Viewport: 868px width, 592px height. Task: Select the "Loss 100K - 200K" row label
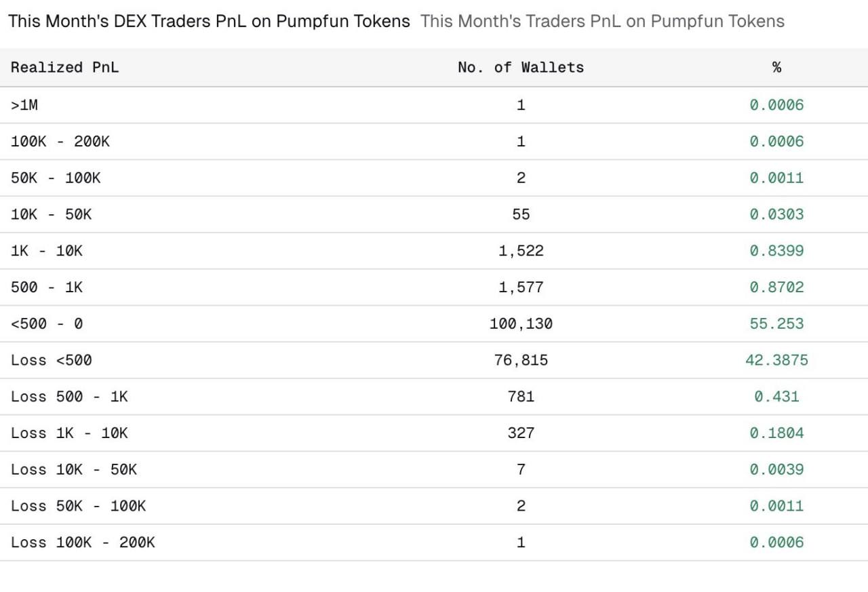(x=83, y=542)
